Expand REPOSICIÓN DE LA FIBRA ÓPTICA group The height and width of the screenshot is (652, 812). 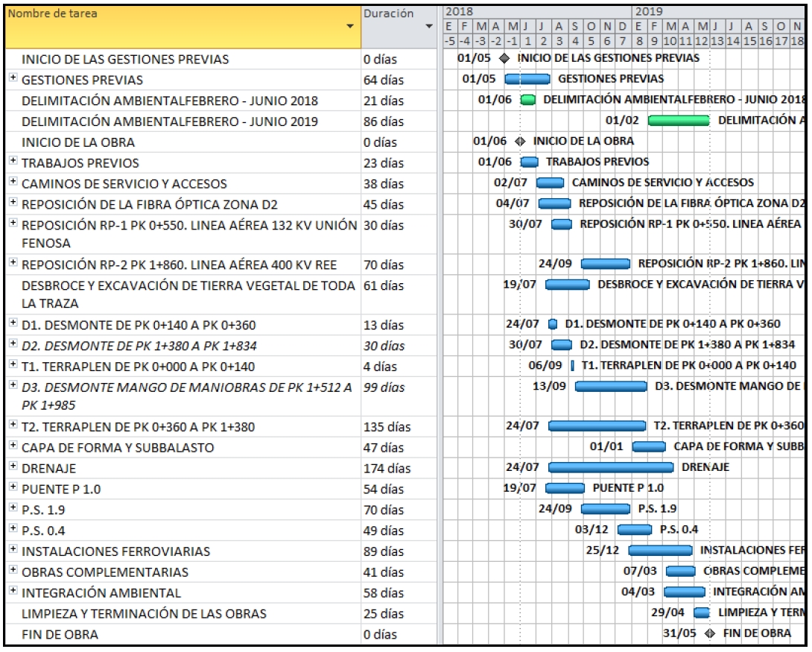[13, 202]
